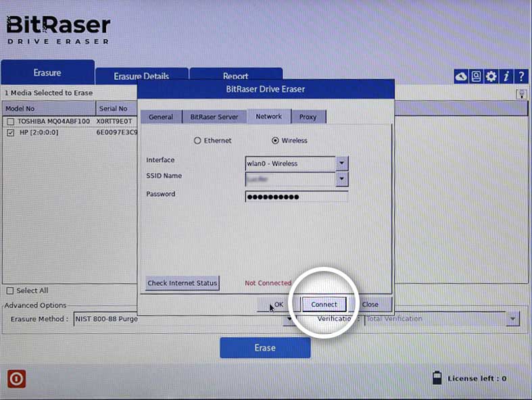This screenshot has height=400, width=532.
Task: Click the Connect button
Action: (x=324, y=304)
